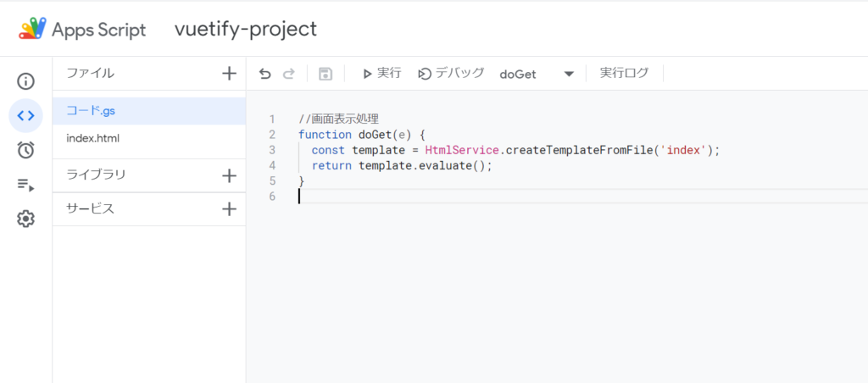Viewport: 868px width, 383px height.
Task: Add a new file with plus icon
Action: click(x=229, y=73)
